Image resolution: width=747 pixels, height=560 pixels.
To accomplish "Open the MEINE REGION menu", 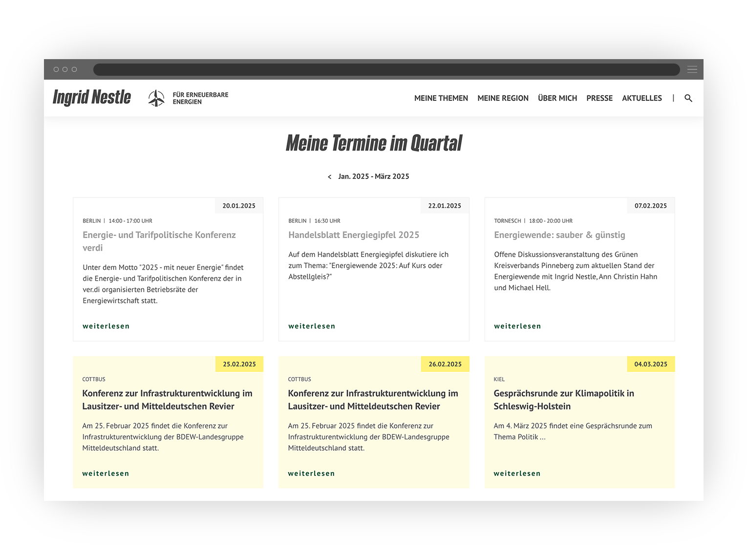I will (503, 98).
